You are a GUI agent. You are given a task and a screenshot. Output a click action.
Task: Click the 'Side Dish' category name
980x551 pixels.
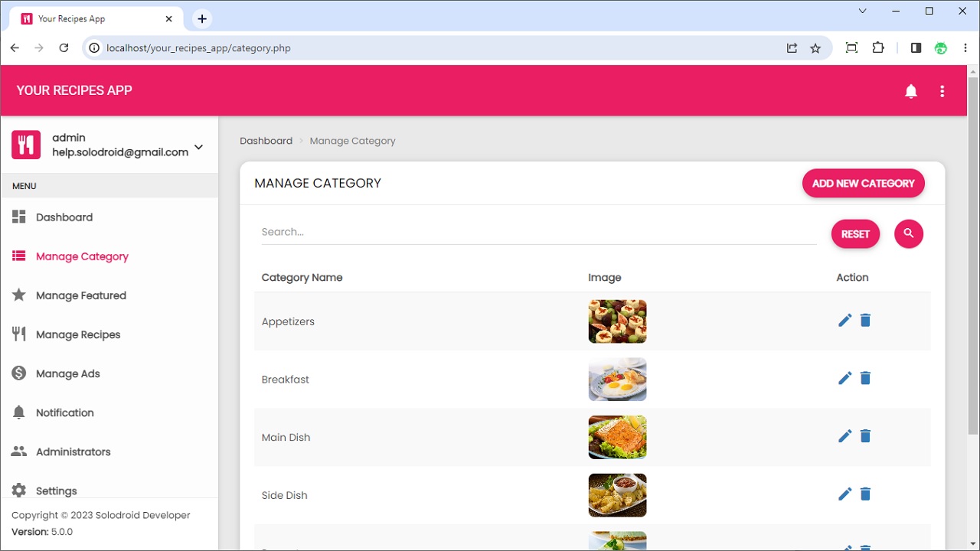pos(285,495)
